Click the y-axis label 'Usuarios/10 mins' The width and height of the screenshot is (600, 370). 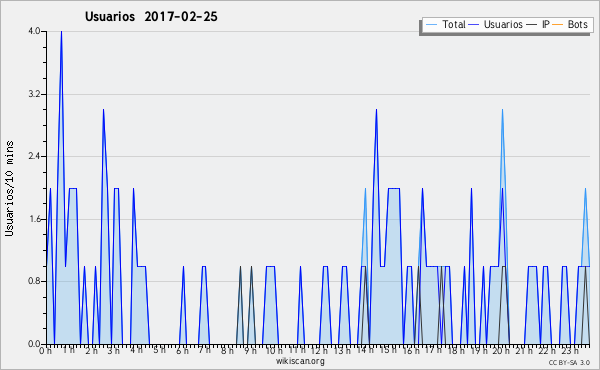(9, 189)
